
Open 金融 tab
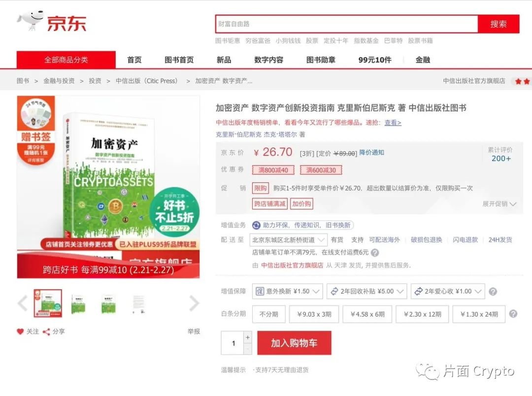pos(423,60)
